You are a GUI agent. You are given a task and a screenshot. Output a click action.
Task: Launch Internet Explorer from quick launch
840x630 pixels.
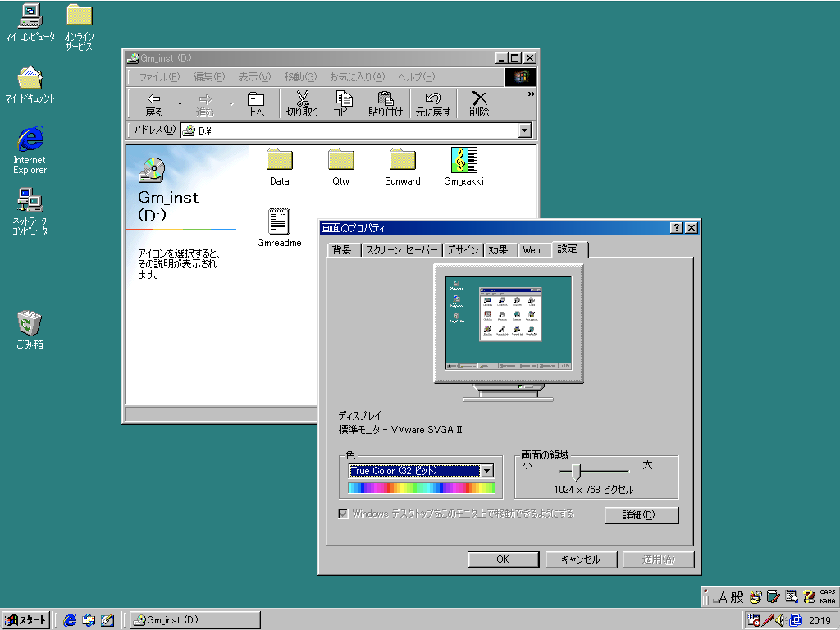(70, 620)
